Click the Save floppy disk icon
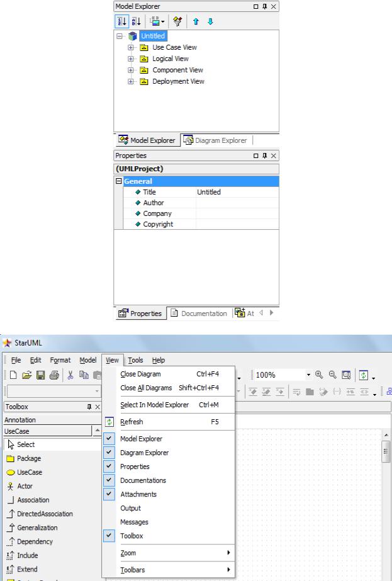The height and width of the screenshot is (581, 392). pyautogui.click(x=40, y=375)
